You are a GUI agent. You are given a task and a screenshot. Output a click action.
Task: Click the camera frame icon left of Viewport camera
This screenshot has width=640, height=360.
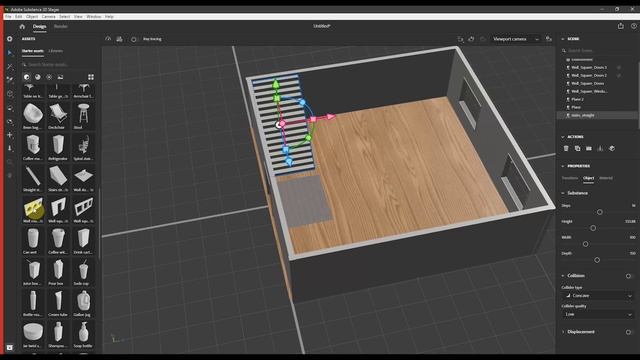click(460, 39)
